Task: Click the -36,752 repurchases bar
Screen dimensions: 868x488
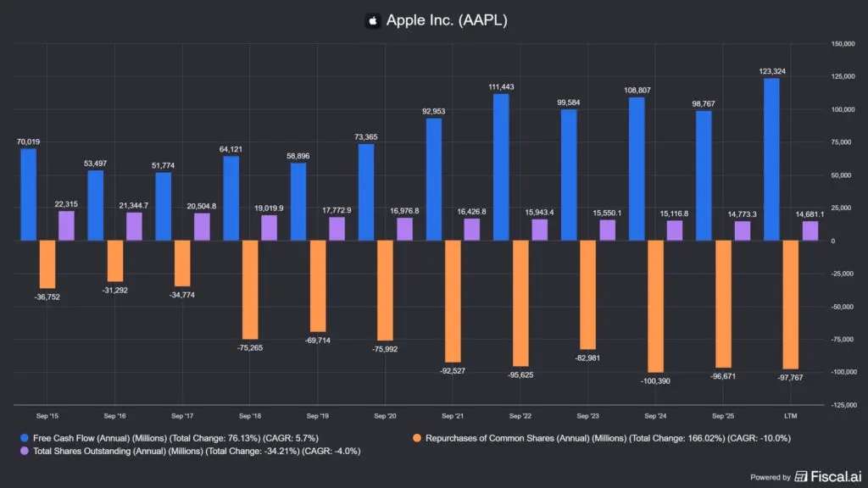Action: pyautogui.click(x=47, y=264)
